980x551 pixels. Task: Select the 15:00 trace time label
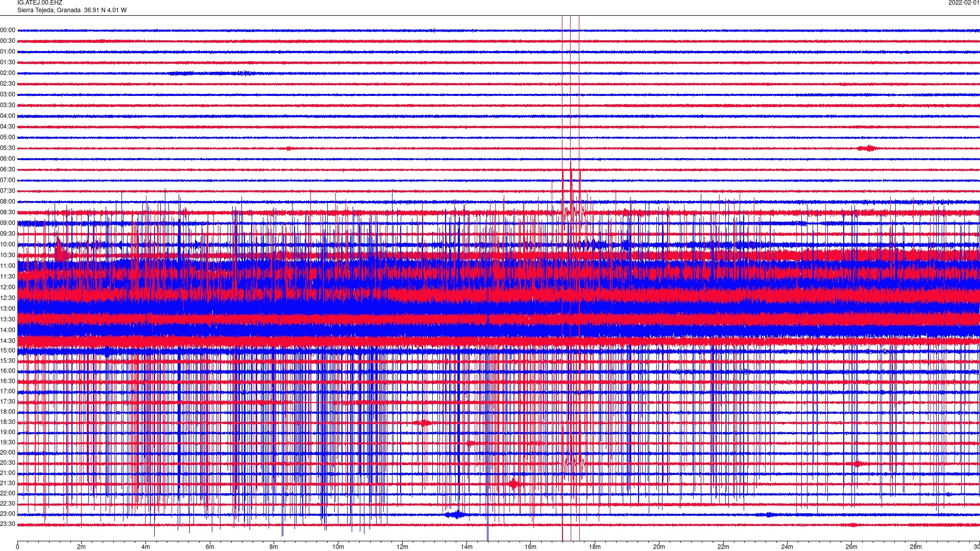(x=8, y=351)
